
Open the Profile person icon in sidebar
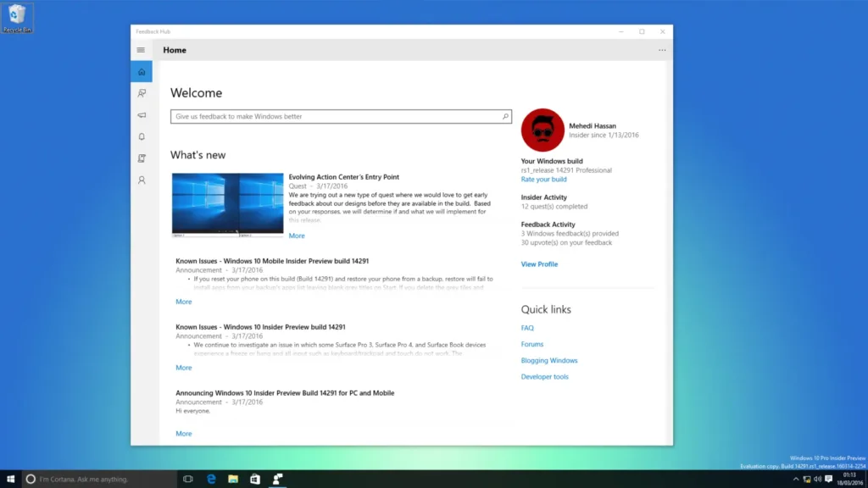[142, 180]
